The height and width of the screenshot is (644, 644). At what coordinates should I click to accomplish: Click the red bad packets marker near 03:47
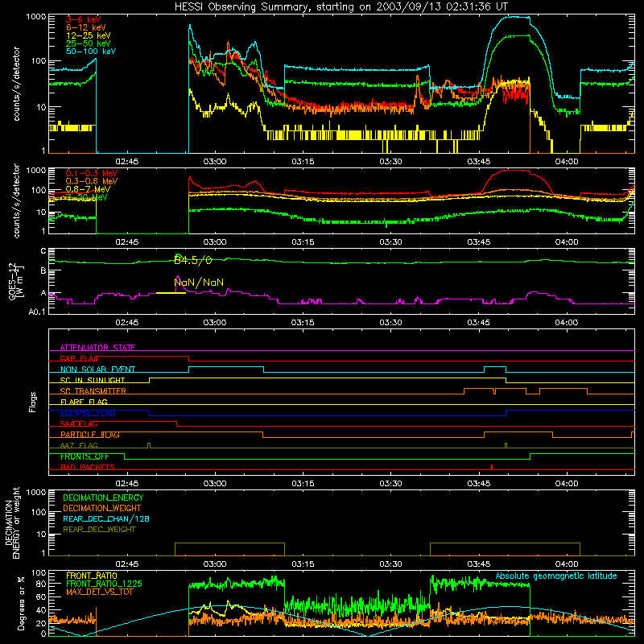[x=492, y=467]
